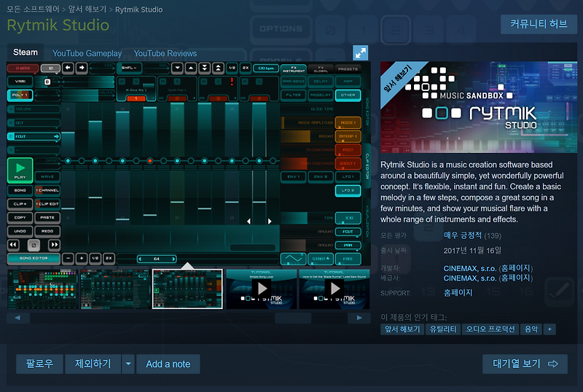Open developer CINEMAX, s.r.o. link

469,269
